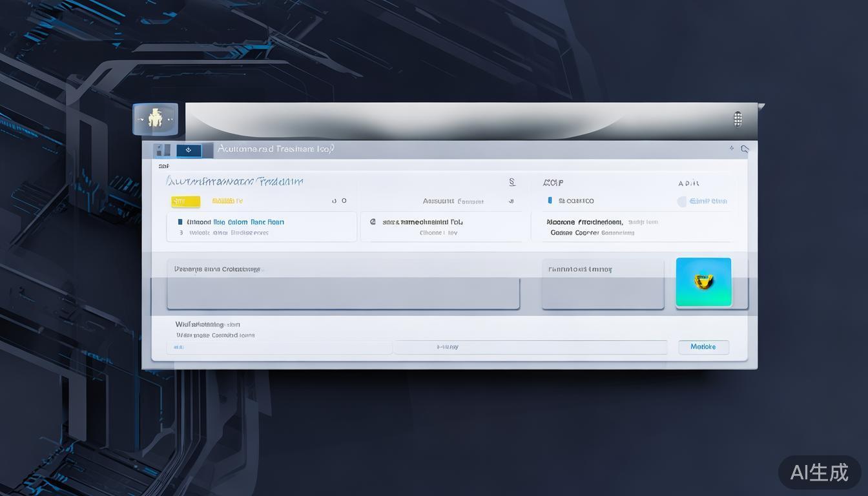Screen dimensions: 868x496
Task: Click the circular icon beside middle card text
Action: (373, 222)
